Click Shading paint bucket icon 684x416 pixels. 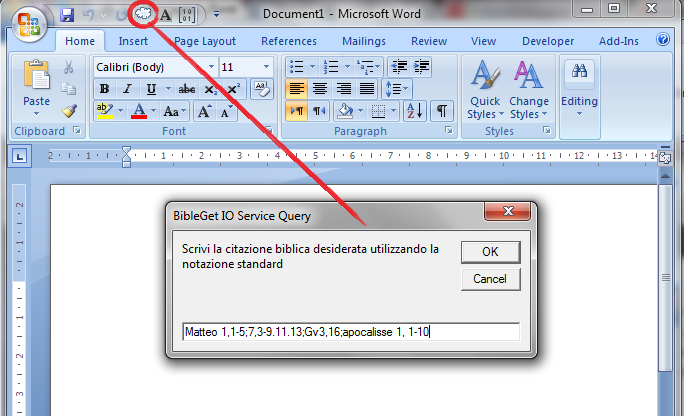[x=345, y=111]
